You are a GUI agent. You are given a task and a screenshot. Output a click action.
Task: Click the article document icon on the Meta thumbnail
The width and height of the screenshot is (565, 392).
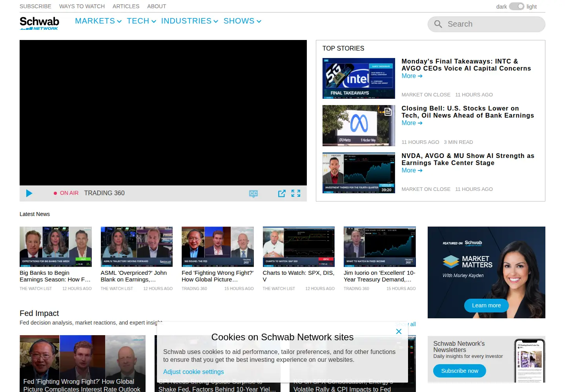[x=388, y=112]
